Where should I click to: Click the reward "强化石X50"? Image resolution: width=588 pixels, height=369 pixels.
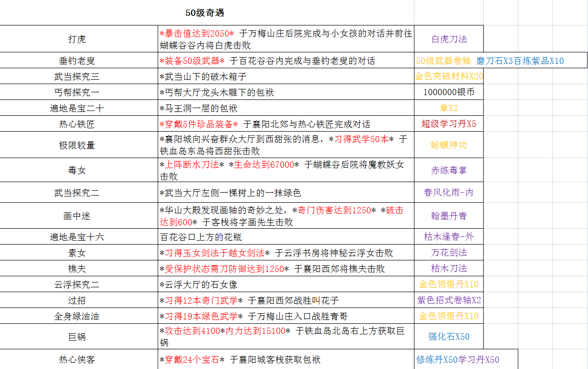[x=449, y=337]
